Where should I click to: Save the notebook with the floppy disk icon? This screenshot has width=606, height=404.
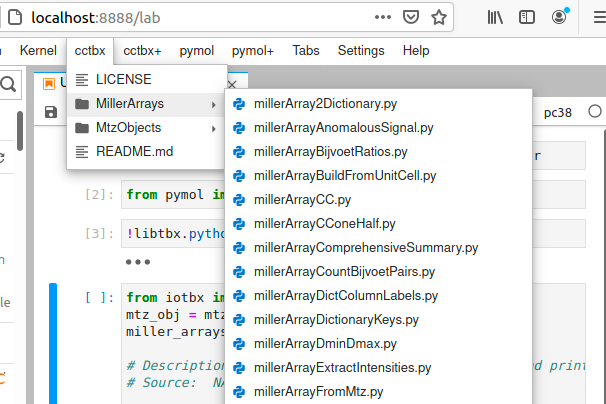[x=51, y=112]
